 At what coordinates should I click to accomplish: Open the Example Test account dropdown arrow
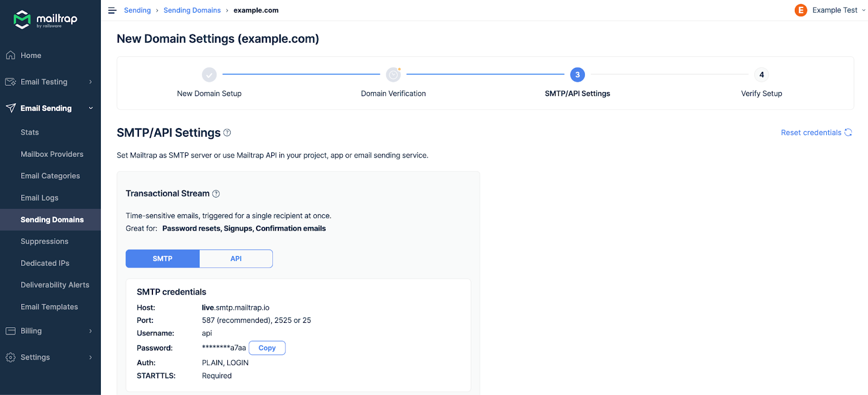tap(864, 10)
